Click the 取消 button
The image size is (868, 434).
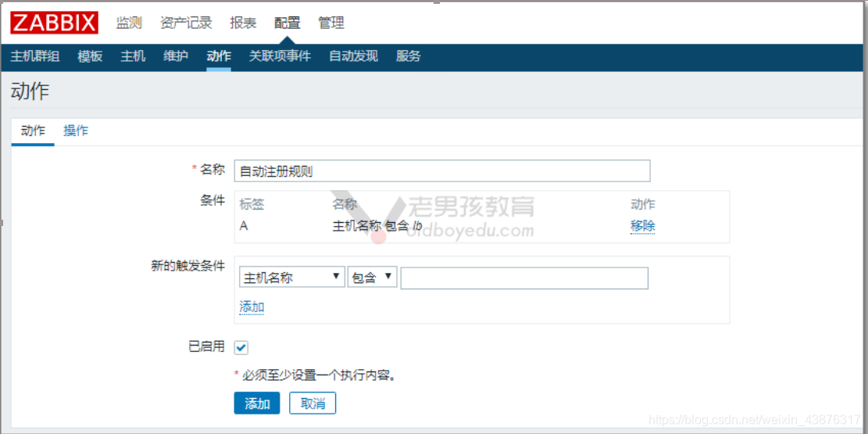tap(313, 404)
